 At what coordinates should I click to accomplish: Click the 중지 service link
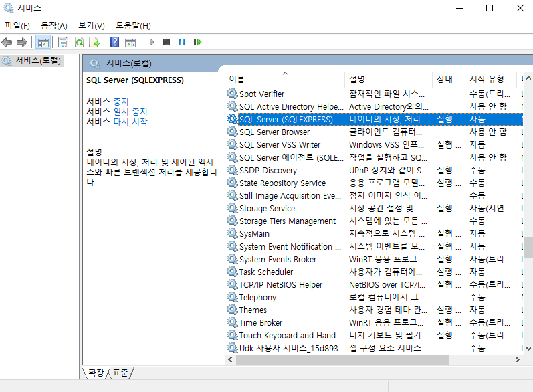[120, 102]
